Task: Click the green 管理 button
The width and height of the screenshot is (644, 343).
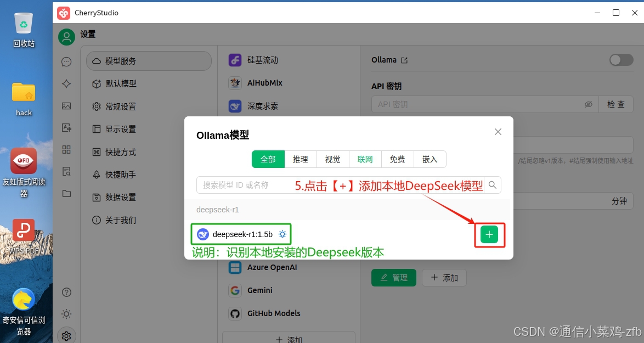Action: pyautogui.click(x=393, y=278)
